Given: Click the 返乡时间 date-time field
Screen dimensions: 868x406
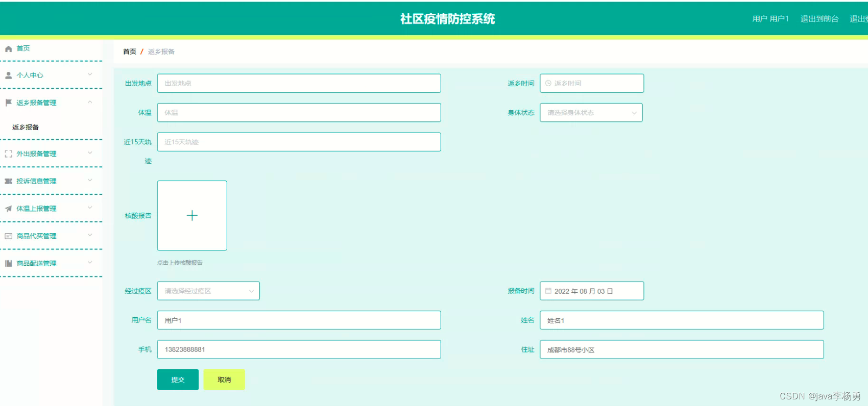Looking at the screenshot, I should 592,83.
